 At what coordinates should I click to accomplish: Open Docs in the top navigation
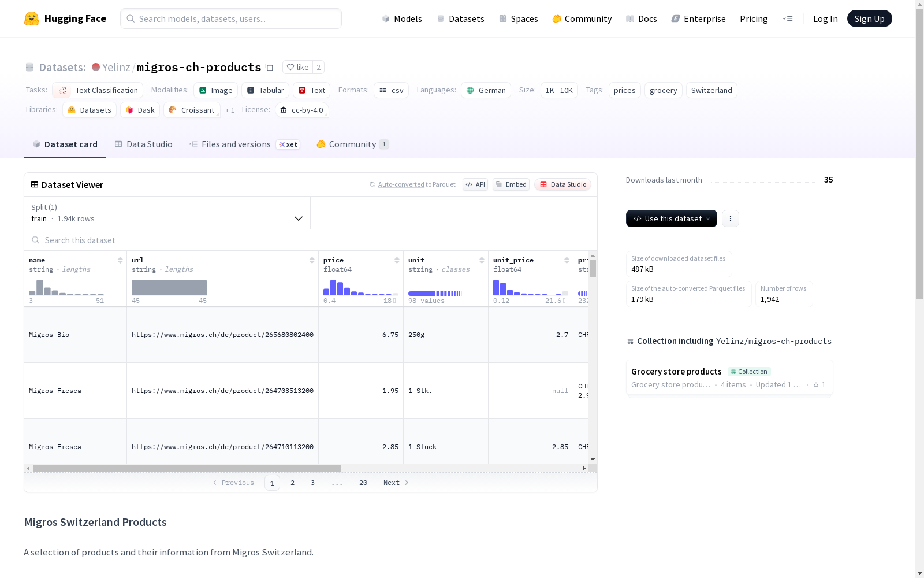pos(642,18)
